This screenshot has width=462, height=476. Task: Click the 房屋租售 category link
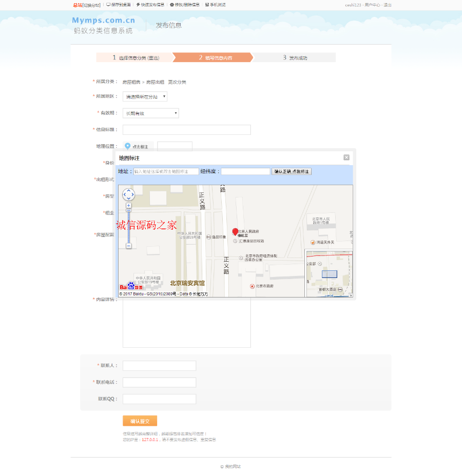coord(131,82)
